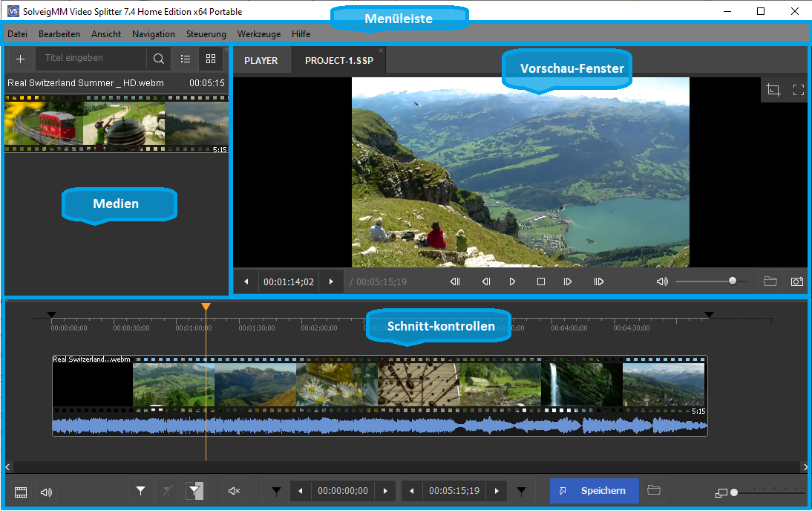Click the waterfall thumbnail in timeline clip
Screen dimensions: 812x511
pyautogui.click(x=582, y=385)
